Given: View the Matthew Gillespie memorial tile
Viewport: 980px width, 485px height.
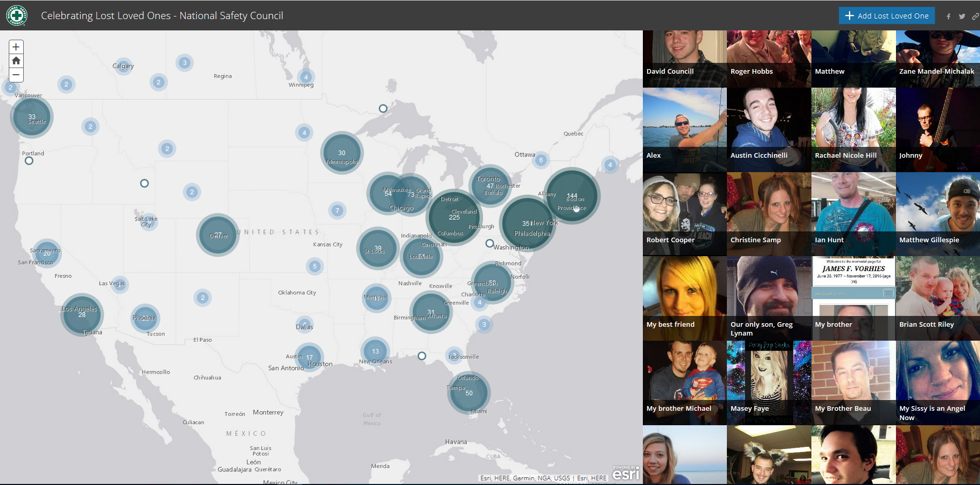Looking at the screenshot, I should (x=937, y=214).
